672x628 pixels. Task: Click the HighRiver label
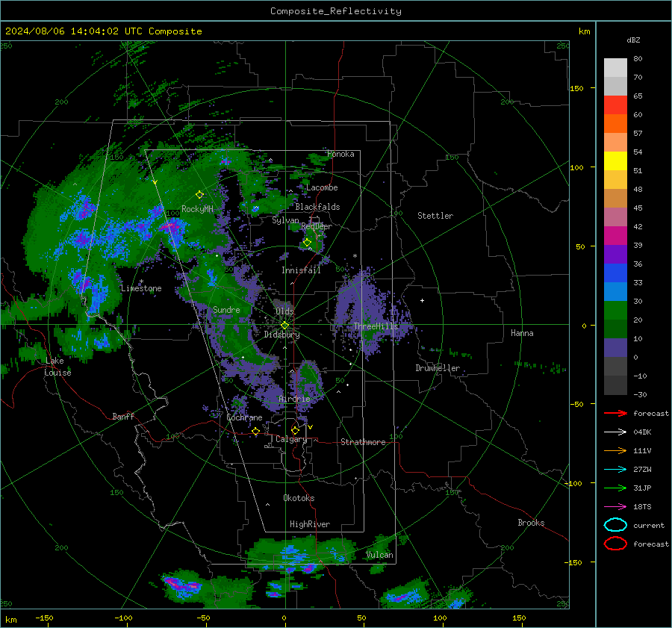point(310,524)
